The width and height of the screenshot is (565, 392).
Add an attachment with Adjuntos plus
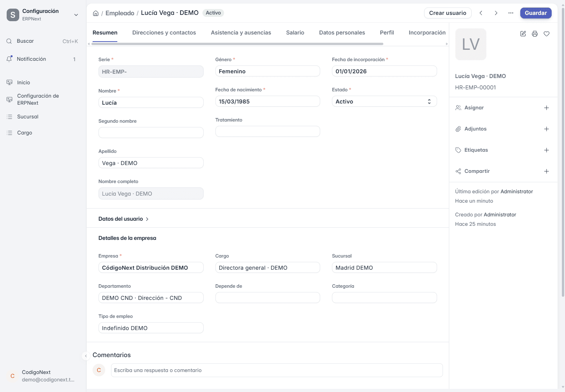(547, 129)
